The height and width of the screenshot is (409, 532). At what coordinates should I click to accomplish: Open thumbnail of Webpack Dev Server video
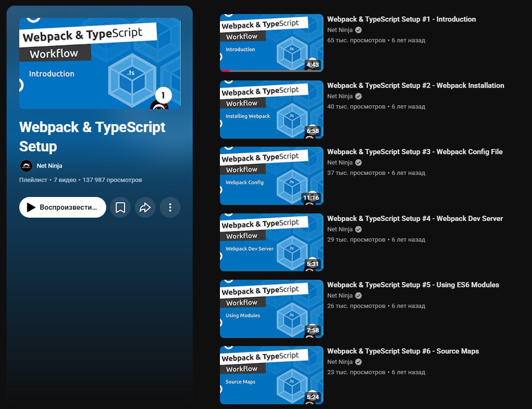272,243
